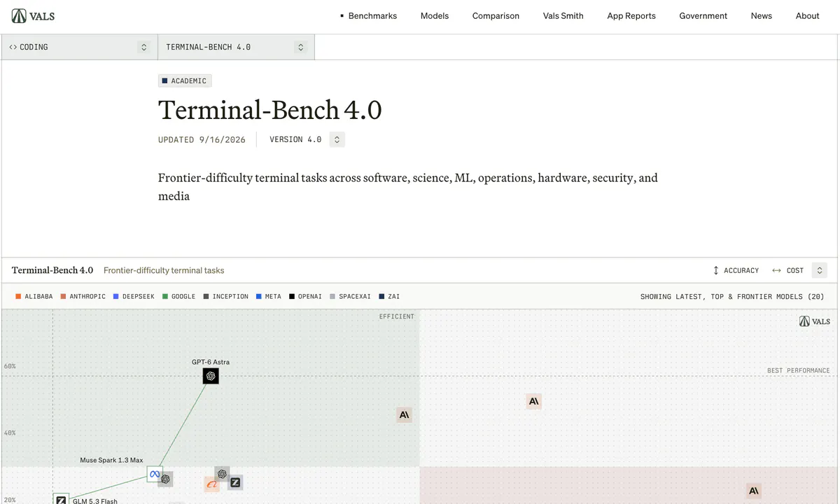Image resolution: width=840 pixels, height=504 pixels.
Task: Select the orange Alibaba marker on the chart
Action: pyautogui.click(x=211, y=484)
